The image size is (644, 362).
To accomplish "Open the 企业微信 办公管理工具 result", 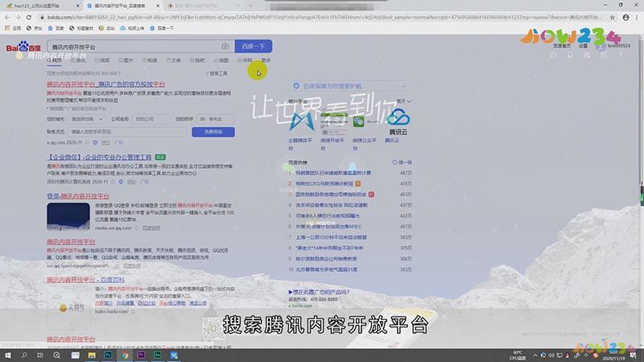I will point(99,157).
